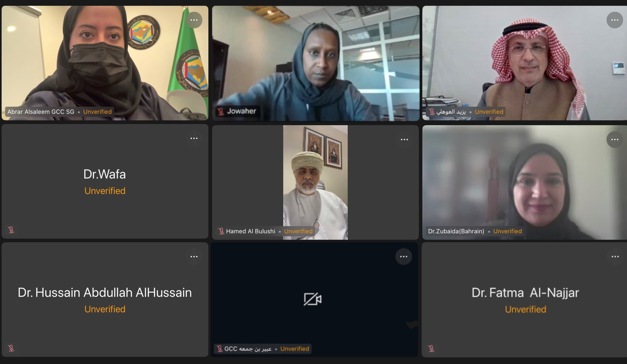Select Hamed Al Bulushi's video thumbnail
627x364 pixels.
tap(315, 182)
